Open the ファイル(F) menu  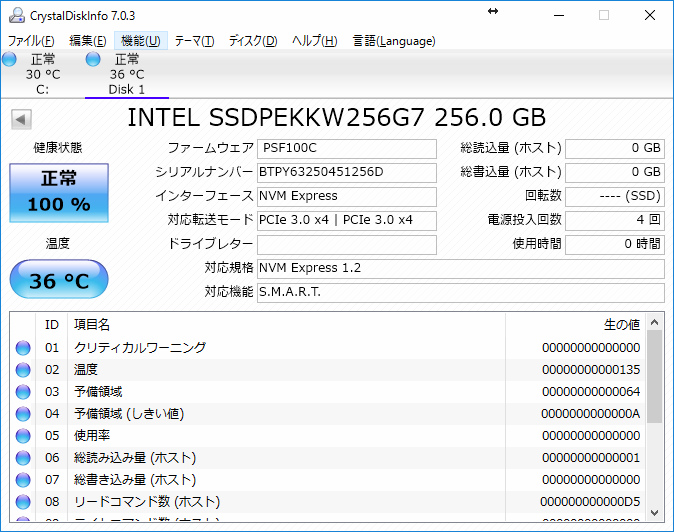31,41
